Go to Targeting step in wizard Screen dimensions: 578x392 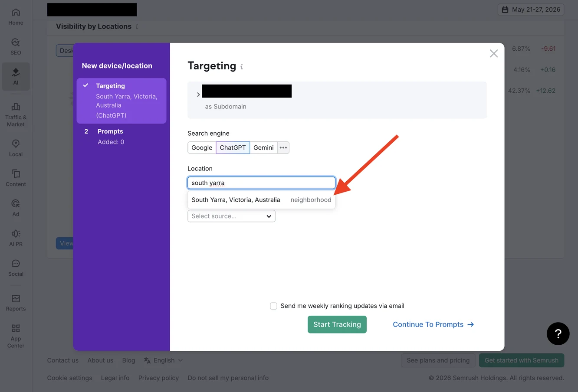122,101
